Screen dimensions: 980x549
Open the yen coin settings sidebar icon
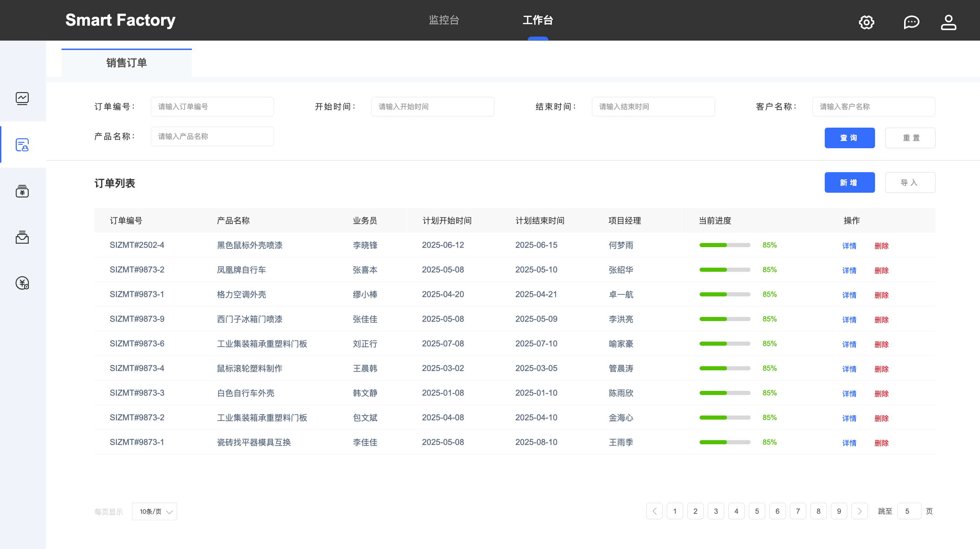point(22,283)
